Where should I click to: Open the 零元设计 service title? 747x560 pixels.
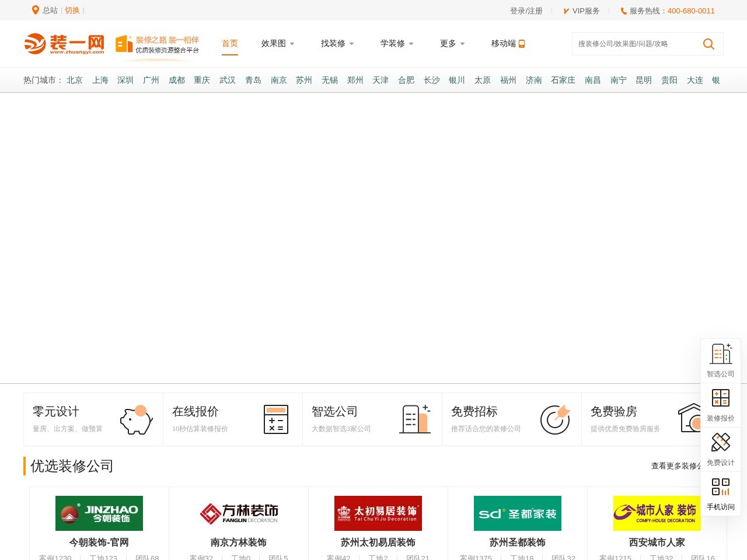pyautogui.click(x=56, y=412)
